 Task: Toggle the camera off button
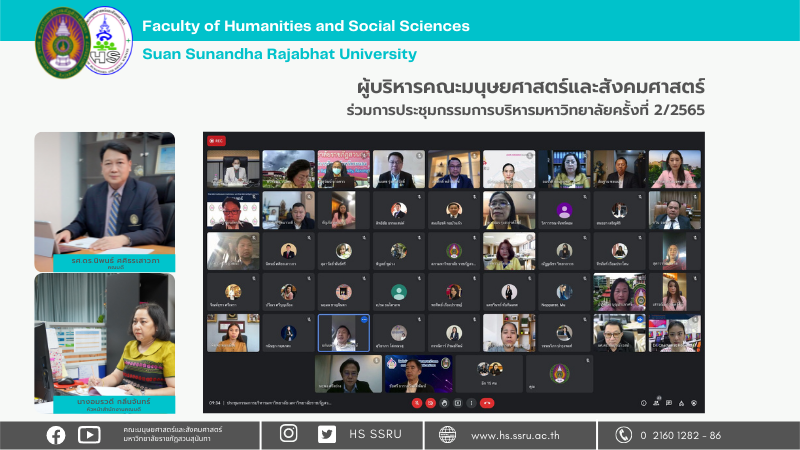pos(430,403)
